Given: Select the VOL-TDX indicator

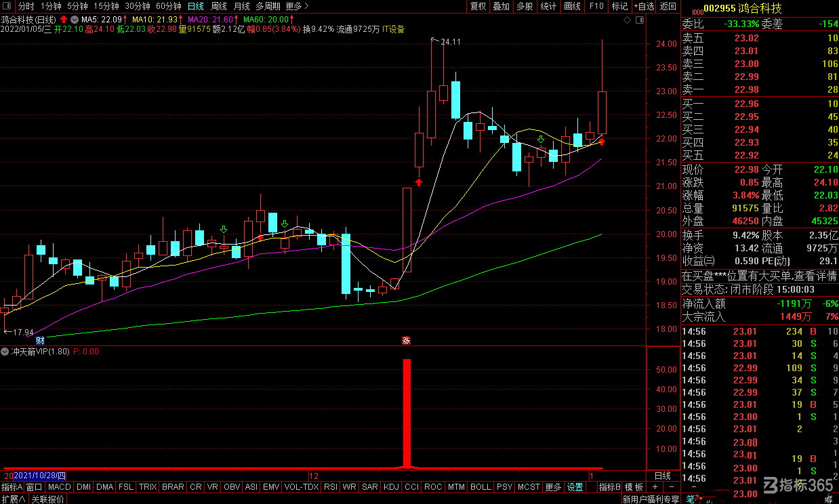Looking at the screenshot, I should click(x=302, y=487).
